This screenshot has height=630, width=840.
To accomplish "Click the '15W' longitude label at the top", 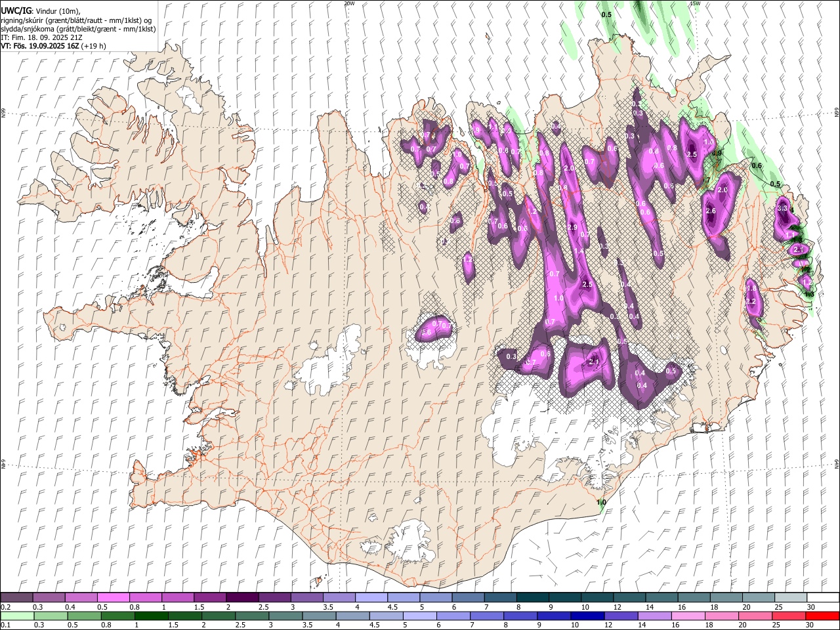I will pyautogui.click(x=695, y=3).
